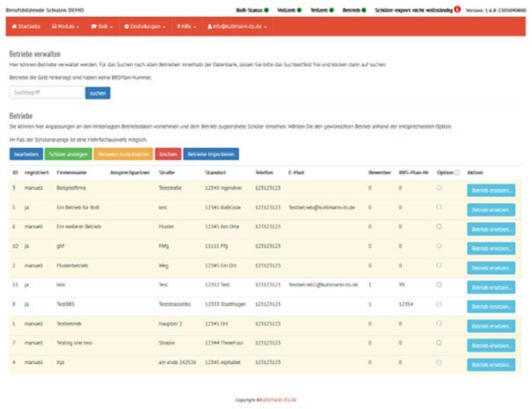Open the Einstellungen dropdown
Viewport: 532px width, 409px height.
pyautogui.click(x=145, y=27)
